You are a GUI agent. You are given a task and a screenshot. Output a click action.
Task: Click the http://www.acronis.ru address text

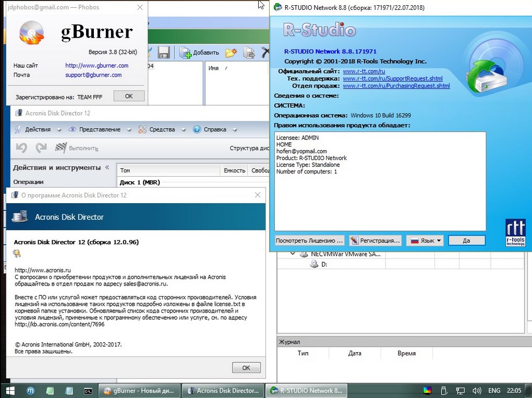point(43,270)
